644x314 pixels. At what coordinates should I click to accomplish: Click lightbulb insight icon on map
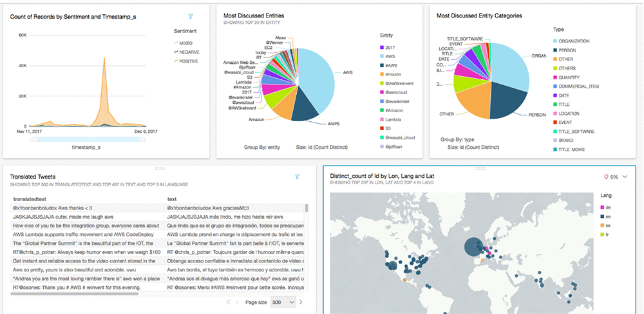(605, 177)
